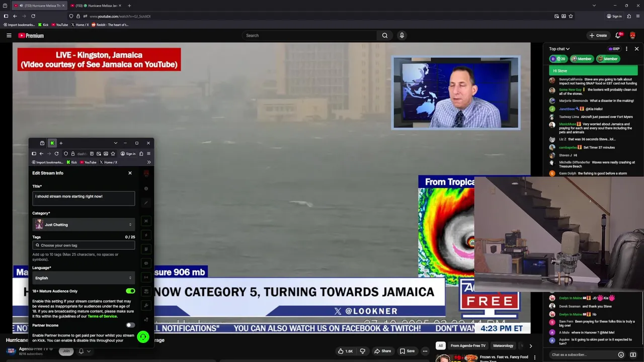Click the Join channel button
Screen dimensions: 644x362
click(x=66, y=351)
